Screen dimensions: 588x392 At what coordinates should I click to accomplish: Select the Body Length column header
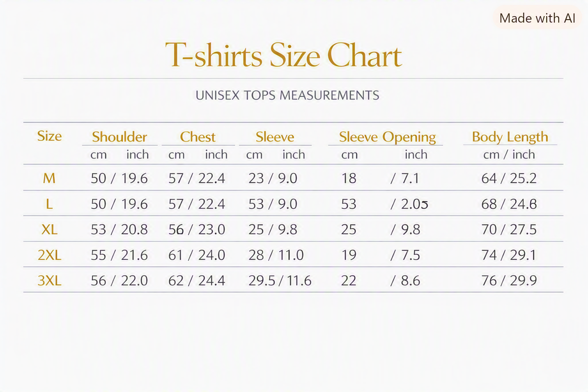click(x=510, y=137)
